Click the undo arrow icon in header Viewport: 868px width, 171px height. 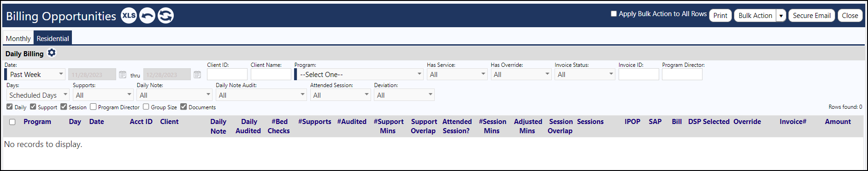click(x=148, y=16)
